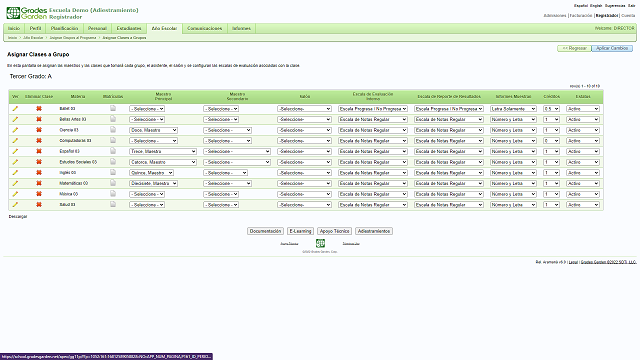
Task: Open the Documentación button
Action: 265,231
